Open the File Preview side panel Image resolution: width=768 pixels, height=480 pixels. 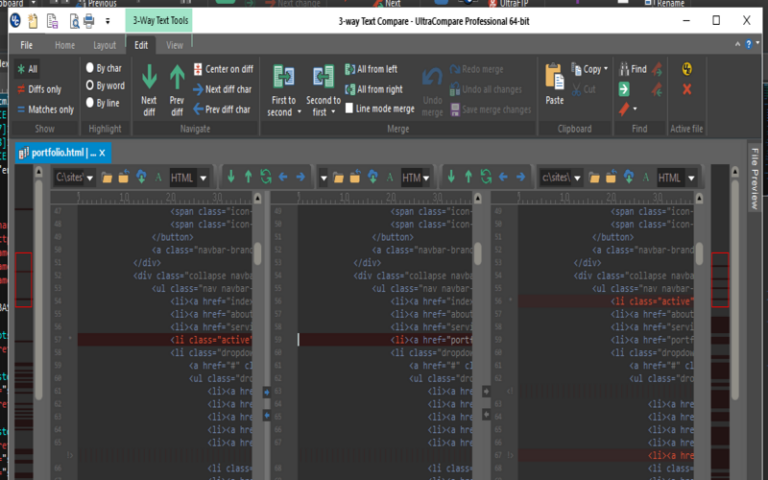(x=755, y=180)
